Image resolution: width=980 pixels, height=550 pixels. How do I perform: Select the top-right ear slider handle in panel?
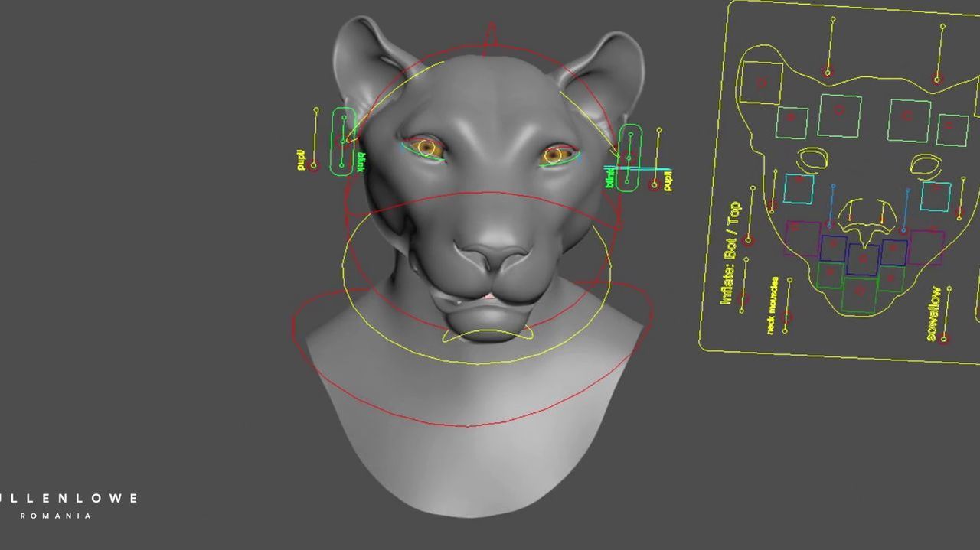pyautogui.click(x=937, y=78)
